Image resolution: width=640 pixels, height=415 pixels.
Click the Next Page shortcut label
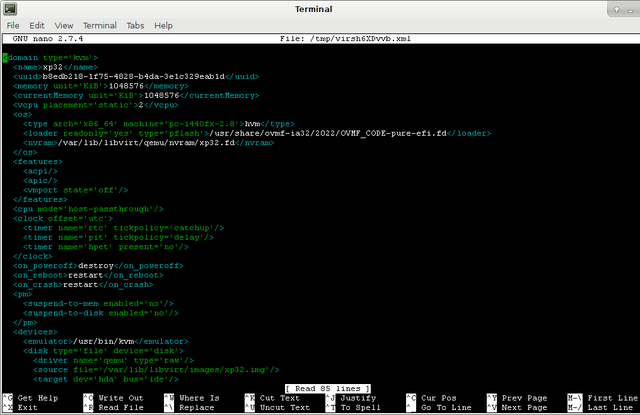point(524,407)
